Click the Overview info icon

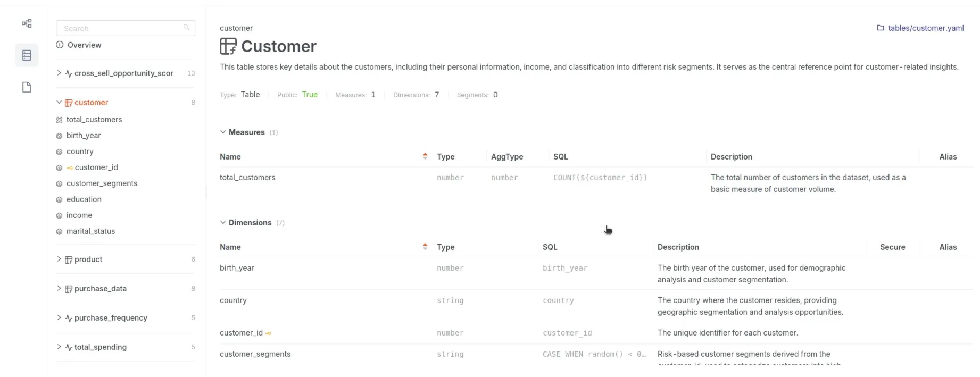pyautogui.click(x=60, y=45)
